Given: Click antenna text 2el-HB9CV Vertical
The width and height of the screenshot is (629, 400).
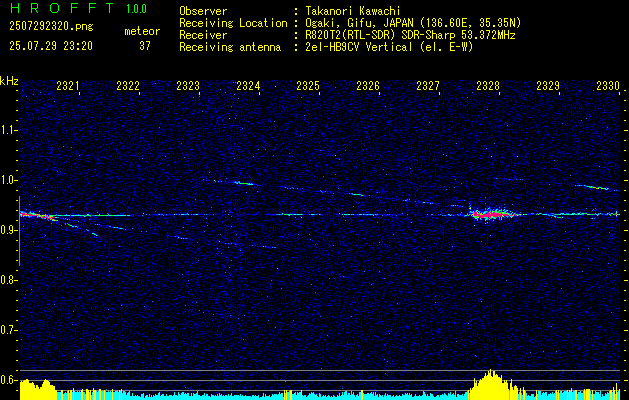Looking at the screenshot, I should click(x=359, y=47).
